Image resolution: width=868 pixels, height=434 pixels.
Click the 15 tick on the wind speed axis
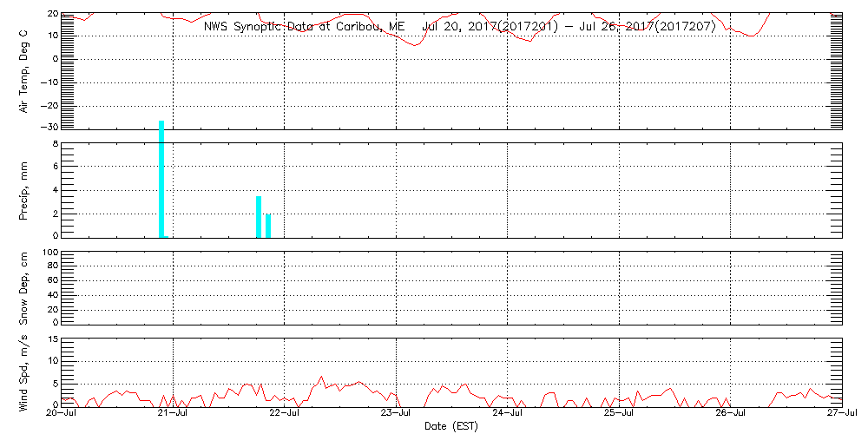[52, 339]
